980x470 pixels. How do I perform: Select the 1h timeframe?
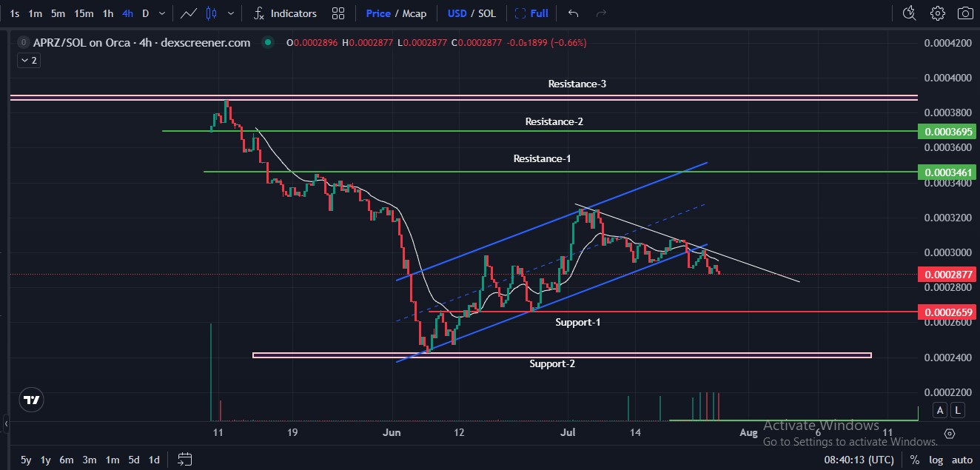click(x=108, y=13)
